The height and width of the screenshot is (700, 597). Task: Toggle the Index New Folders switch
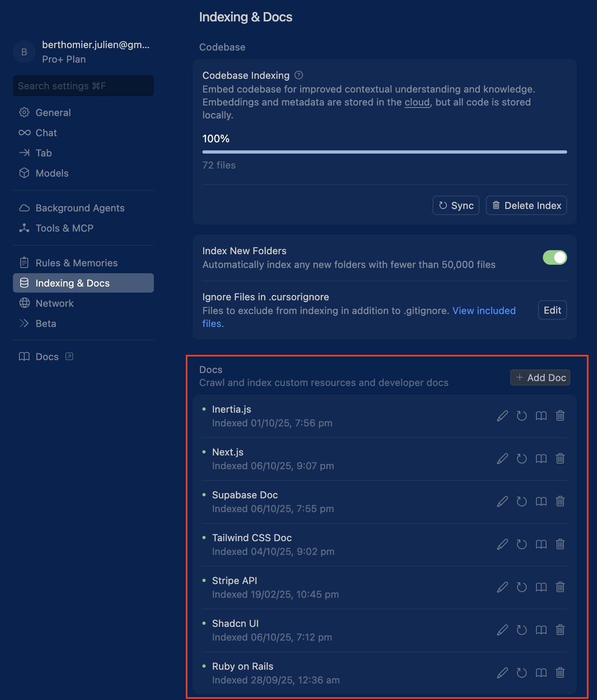tap(554, 257)
